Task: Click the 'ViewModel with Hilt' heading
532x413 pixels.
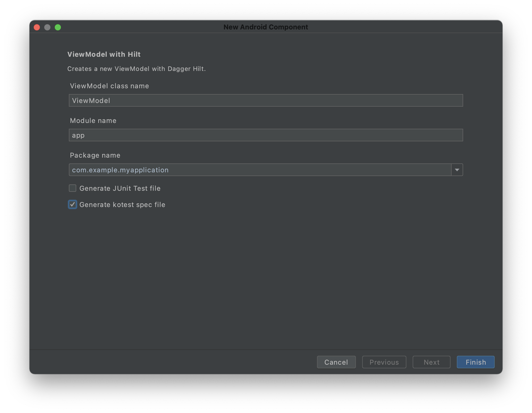Action: [x=104, y=54]
